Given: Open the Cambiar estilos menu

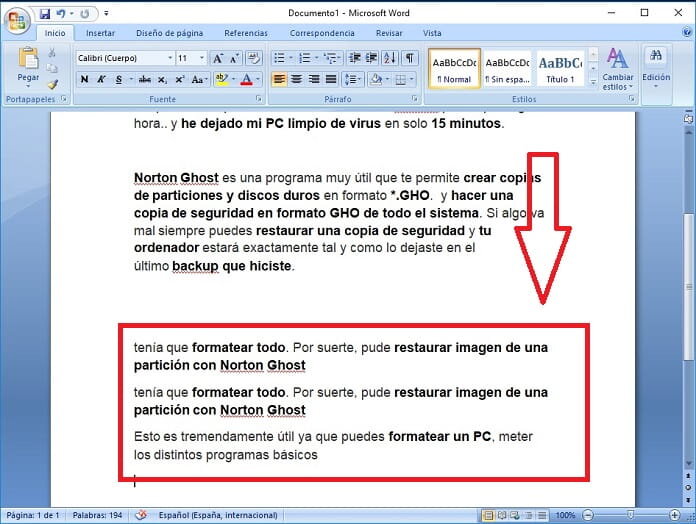Looking at the screenshot, I should point(617,68).
